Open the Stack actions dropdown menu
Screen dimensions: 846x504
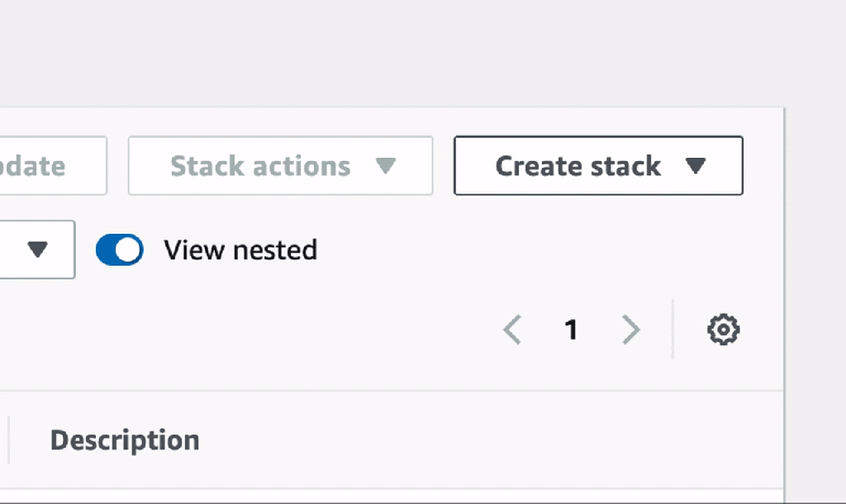[280, 166]
